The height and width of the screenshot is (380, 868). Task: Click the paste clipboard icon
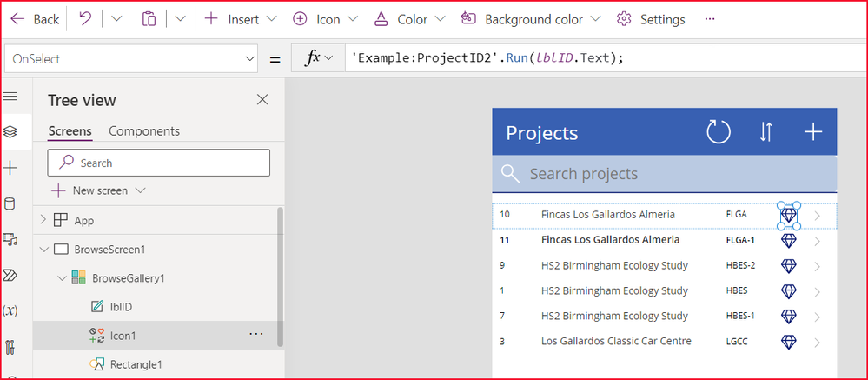149,19
